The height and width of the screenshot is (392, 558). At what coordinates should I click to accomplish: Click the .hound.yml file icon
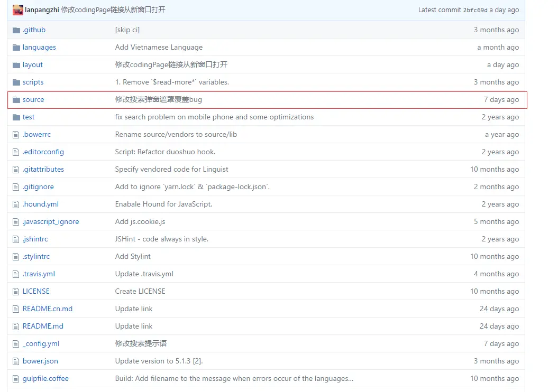16,204
